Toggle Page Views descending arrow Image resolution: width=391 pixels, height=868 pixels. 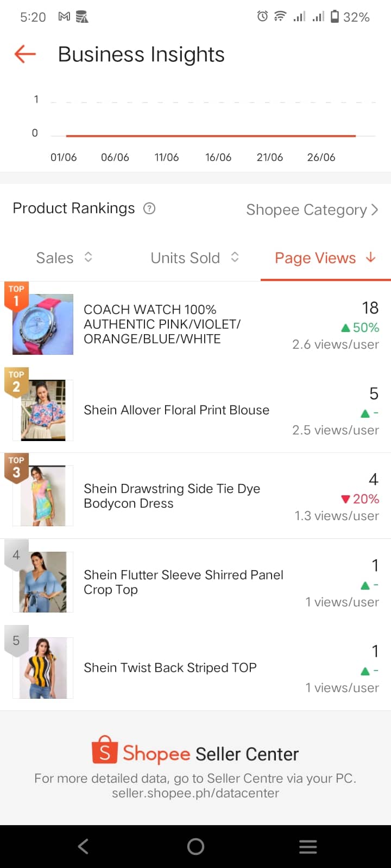371,257
